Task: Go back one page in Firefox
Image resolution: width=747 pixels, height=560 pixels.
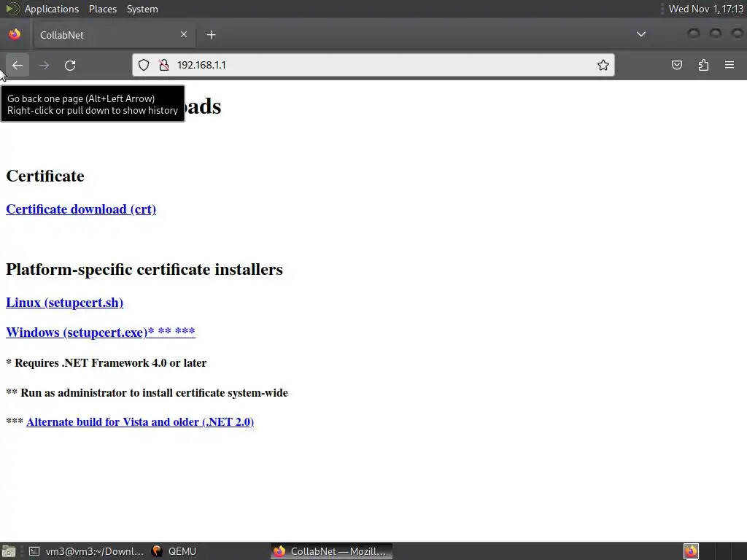Action: coord(18,65)
